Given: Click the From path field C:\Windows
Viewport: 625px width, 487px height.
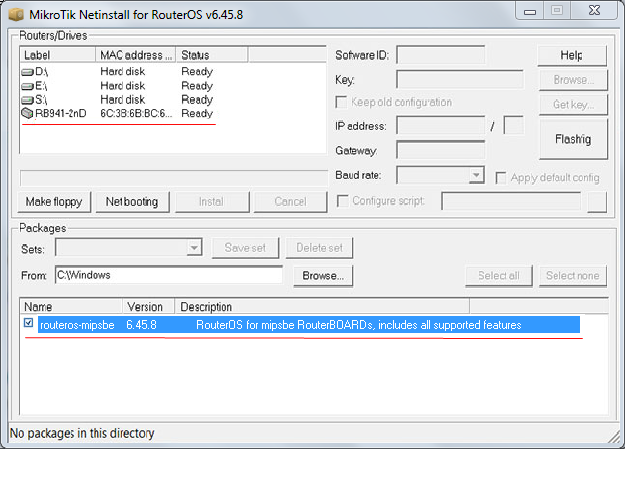Looking at the screenshot, I should pos(169,275).
